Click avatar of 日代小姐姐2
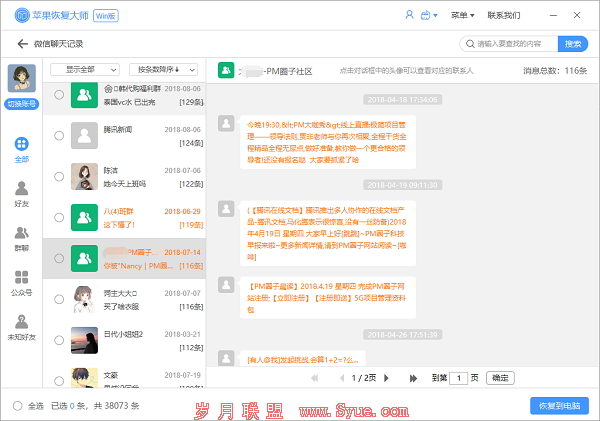 [x=84, y=340]
